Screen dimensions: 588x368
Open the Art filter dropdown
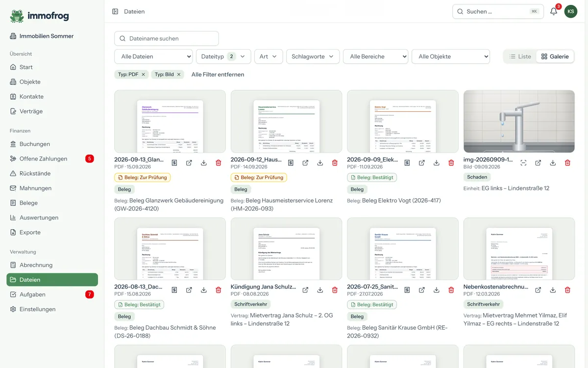[x=269, y=56]
